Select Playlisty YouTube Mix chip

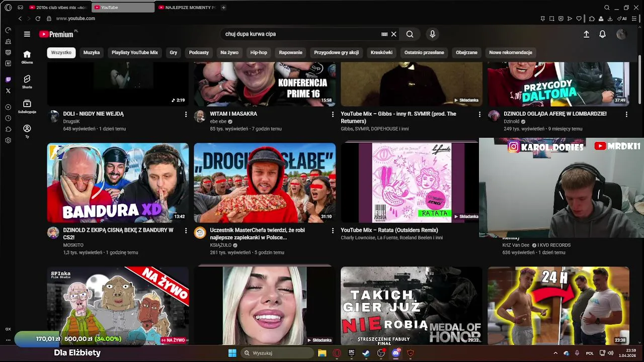pyautogui.click(x=135, y=52)
